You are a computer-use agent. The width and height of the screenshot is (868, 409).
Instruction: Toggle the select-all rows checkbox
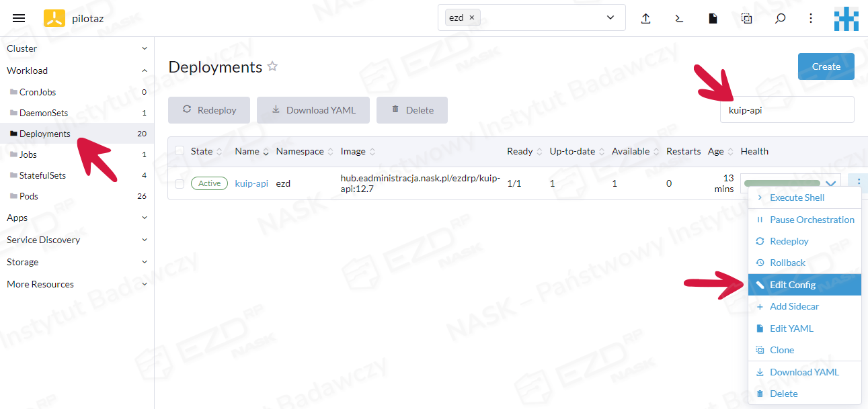pyautogui.click(x=180, y=151)
